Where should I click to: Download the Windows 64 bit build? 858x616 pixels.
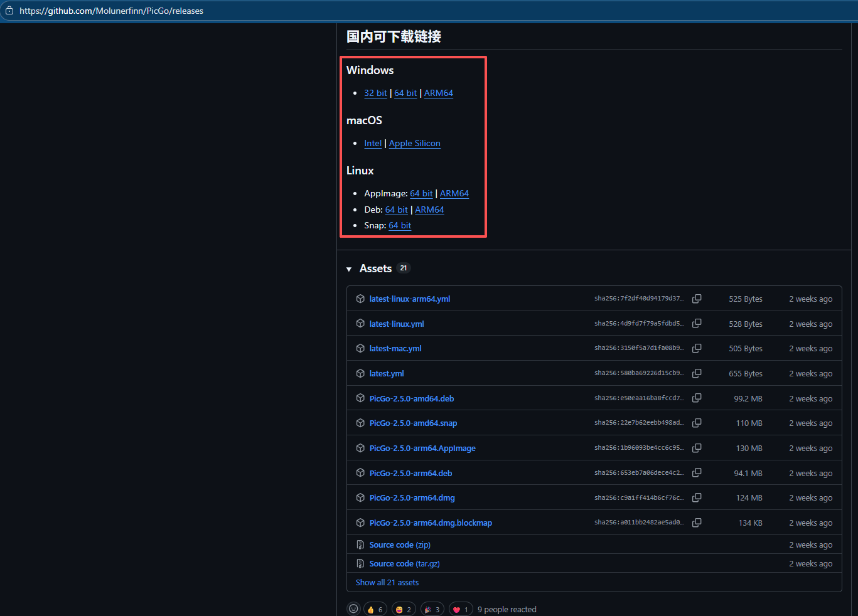click(405, 93)
